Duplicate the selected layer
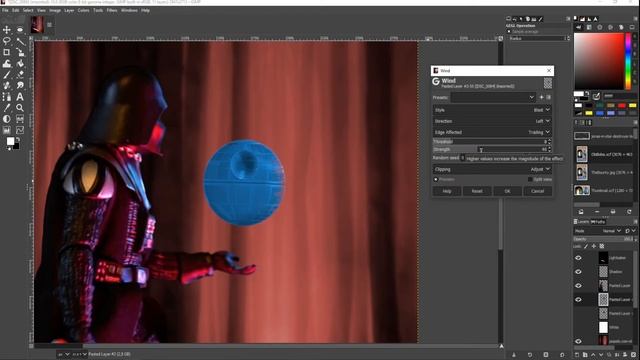The width and height of the screenshot is (640, 360). pyautogui.click(x=609, y=355)
